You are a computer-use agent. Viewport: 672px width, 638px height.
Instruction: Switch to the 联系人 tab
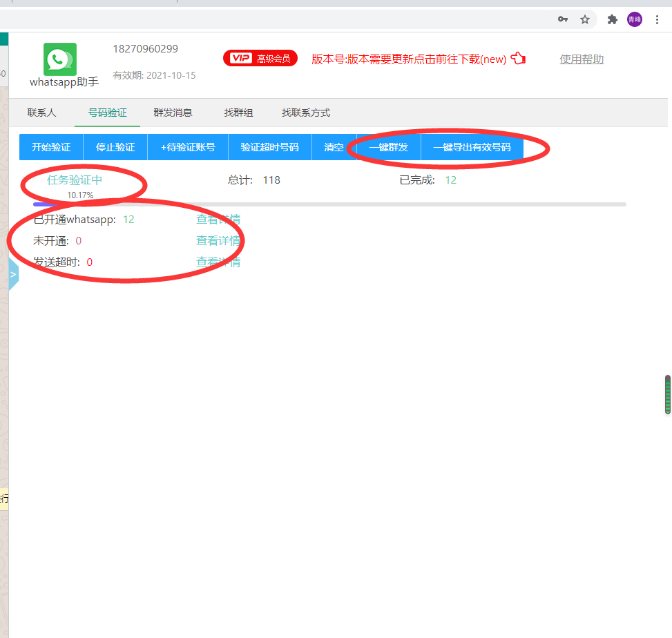coord(41,113)
